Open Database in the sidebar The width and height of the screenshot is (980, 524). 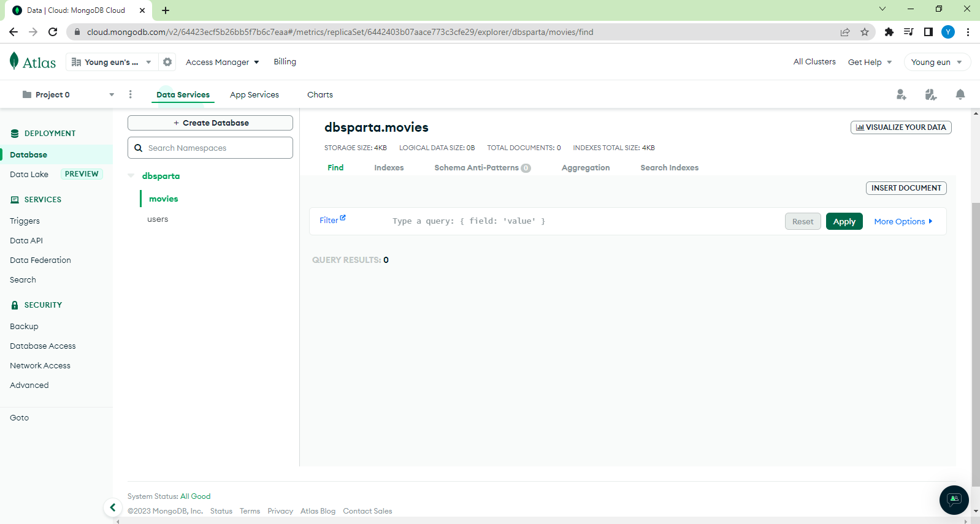pyautogui.click(x=29, y=154)
